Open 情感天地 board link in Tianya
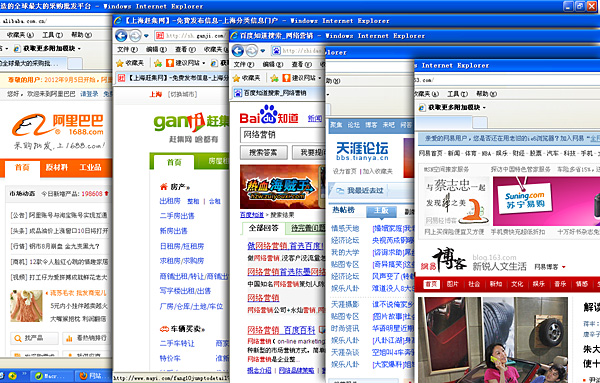Screen dimensions: 600x383 (x=345, y=228)
